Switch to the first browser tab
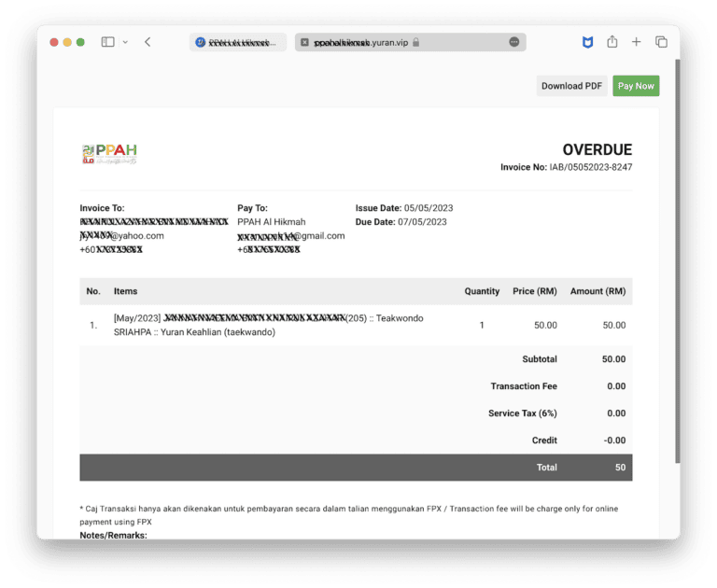The width and height of the screenshot is (717, 588). coord(237,42)
